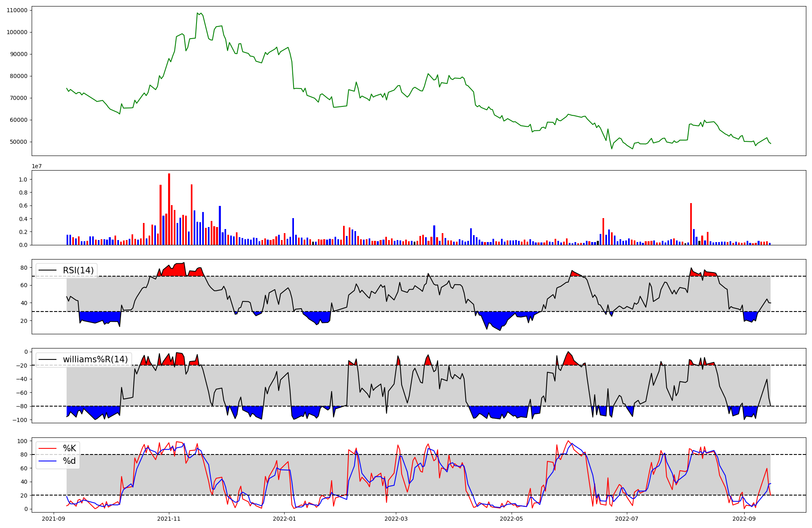The image size is (812, 528).
Task: Click the 110000 price axis label
Action: [x=17, y=10]
